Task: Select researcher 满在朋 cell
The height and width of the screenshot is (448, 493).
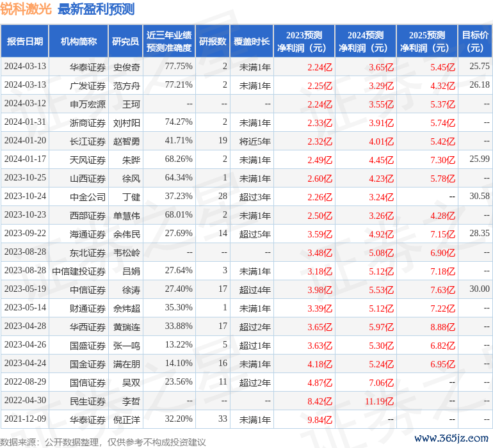Action: 127,364
